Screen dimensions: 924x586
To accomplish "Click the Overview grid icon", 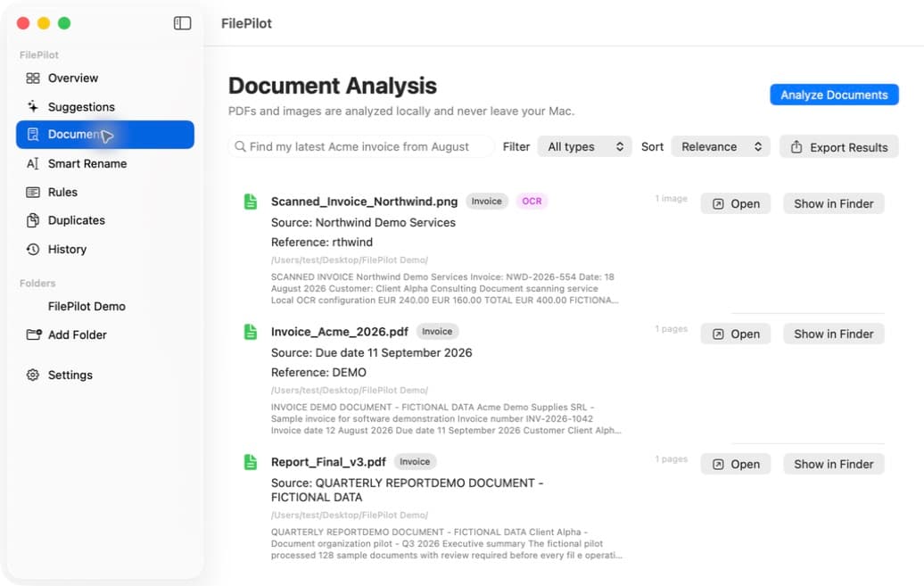I will click(x=33, y=78).
